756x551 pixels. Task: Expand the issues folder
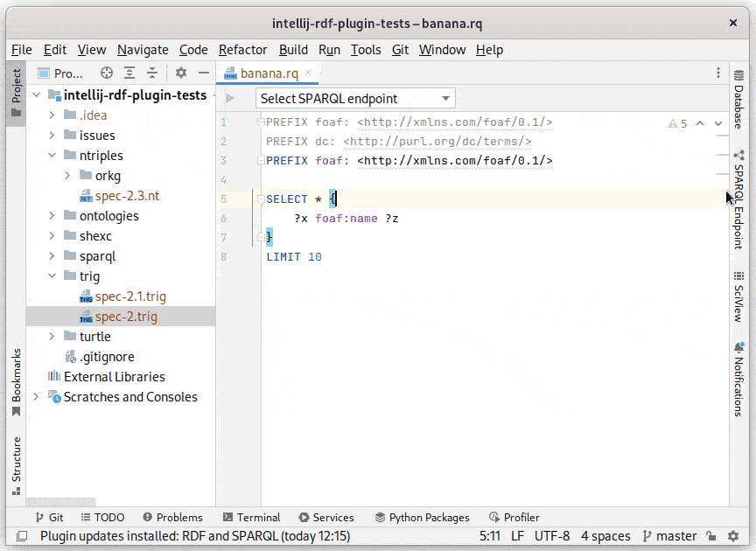tap(52, 136)
